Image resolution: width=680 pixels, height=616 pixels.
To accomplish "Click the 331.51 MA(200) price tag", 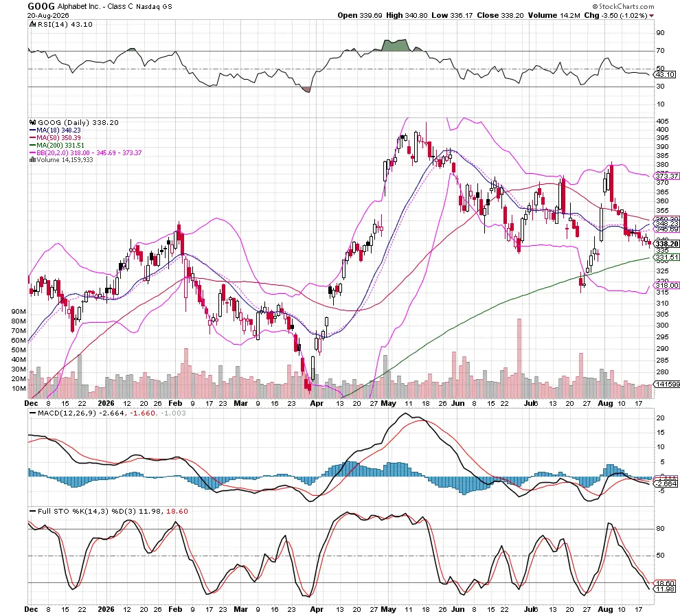I will (666, 258).
